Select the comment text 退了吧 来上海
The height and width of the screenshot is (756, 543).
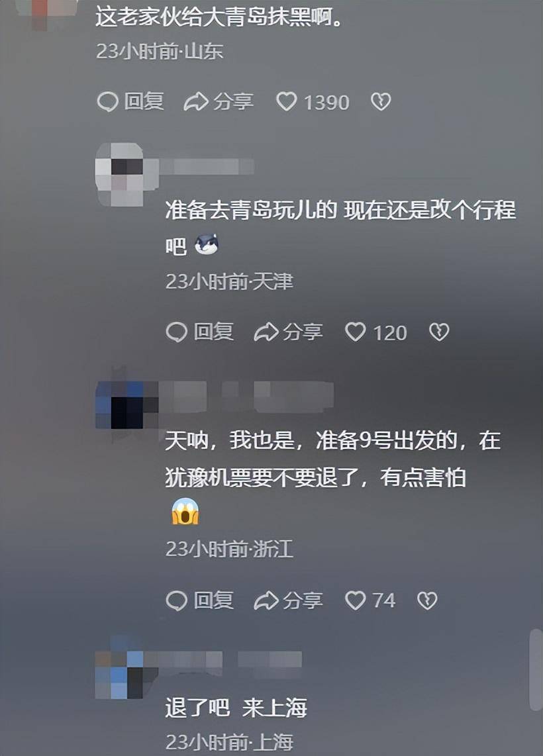point(236,708)
